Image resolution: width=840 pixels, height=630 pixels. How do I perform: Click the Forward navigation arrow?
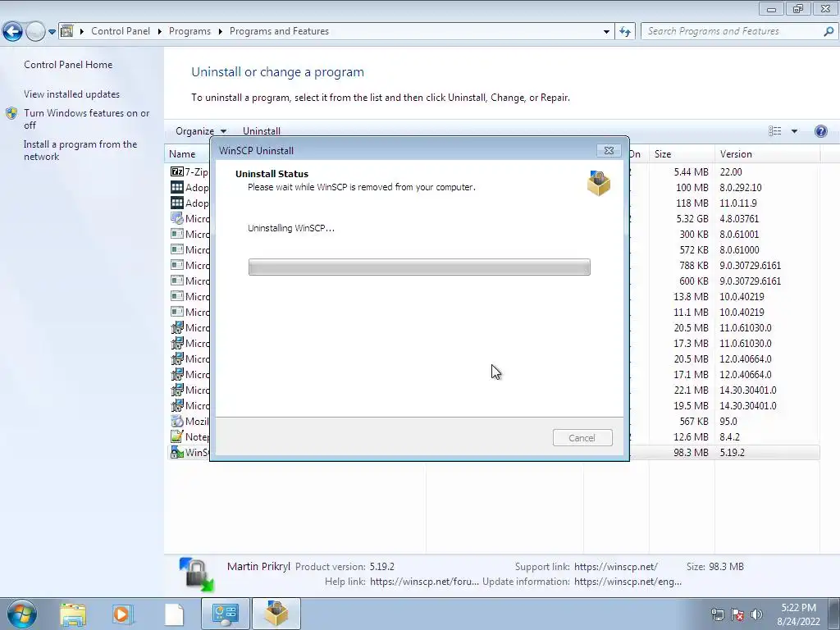35,32
